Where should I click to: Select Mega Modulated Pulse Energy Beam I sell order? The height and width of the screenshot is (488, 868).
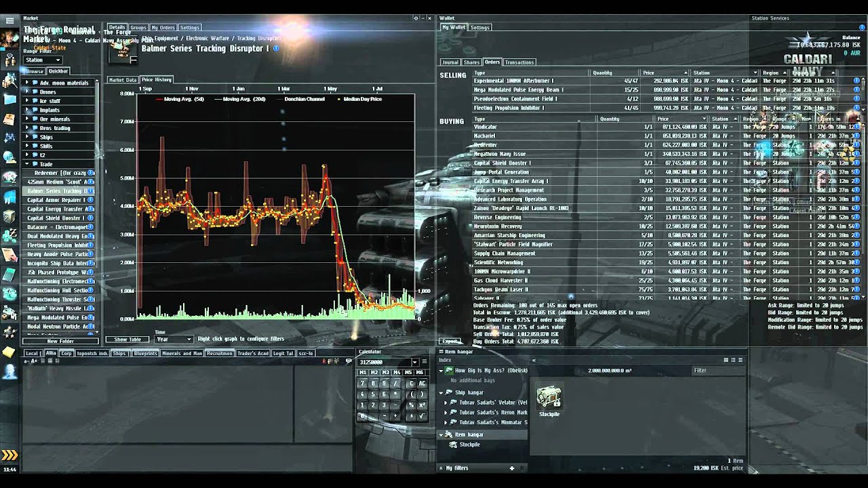[x=666, y=90]
